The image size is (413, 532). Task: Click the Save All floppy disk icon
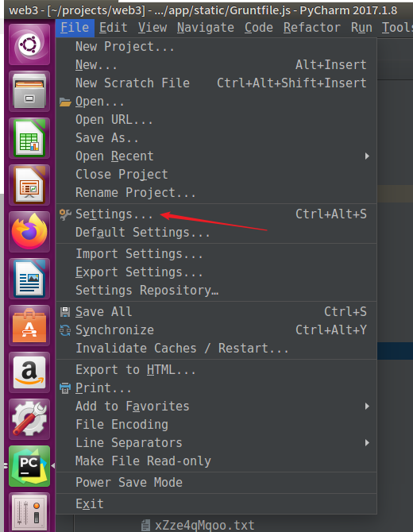65,311
